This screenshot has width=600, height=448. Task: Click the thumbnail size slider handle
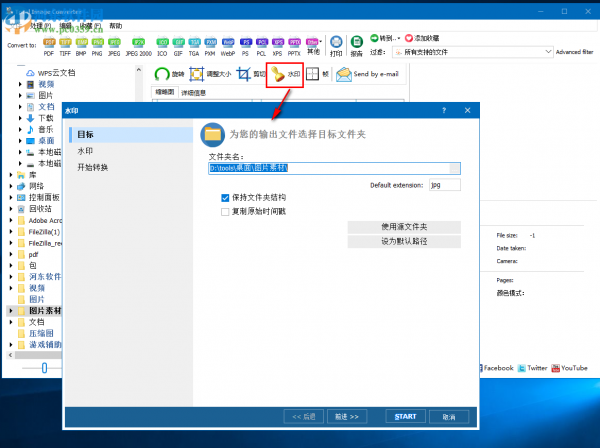[44, 368]
